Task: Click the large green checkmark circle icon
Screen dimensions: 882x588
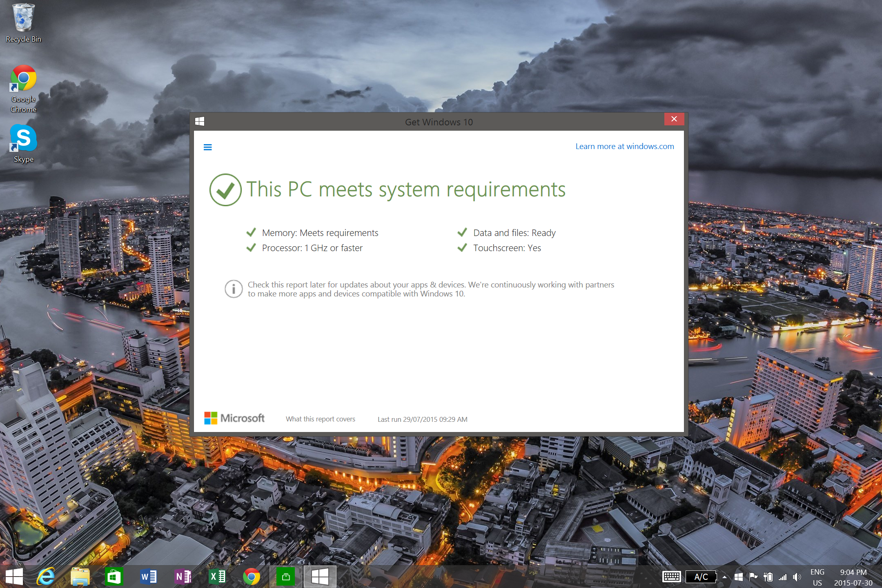Action: pos(225,190)
